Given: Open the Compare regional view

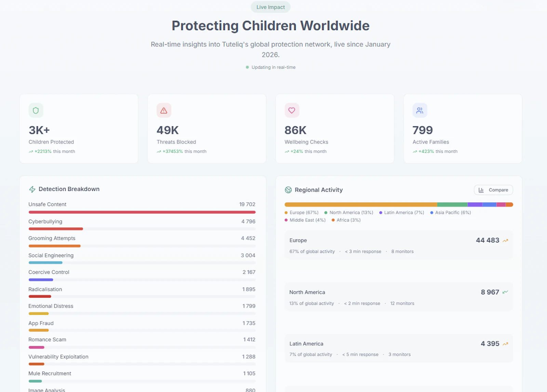Looking at the screenshot, I should click(x=493, y=190).
